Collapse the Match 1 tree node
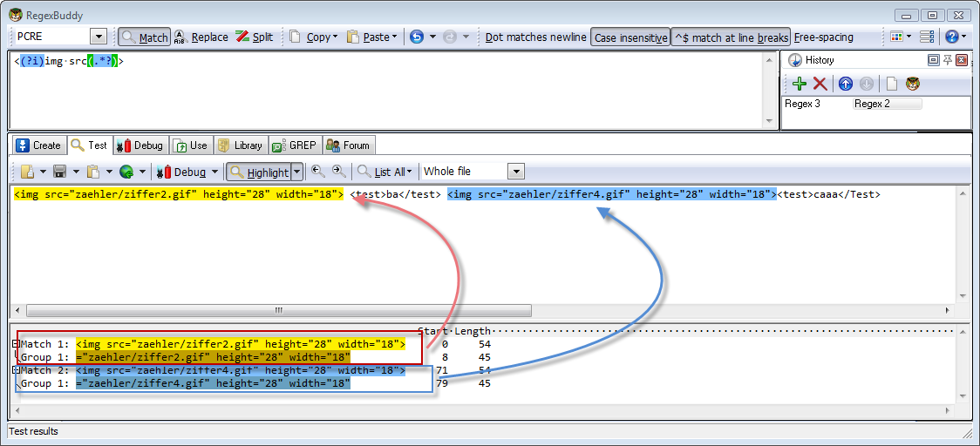This screenshot has width=980, height=446. pos(15,344)
